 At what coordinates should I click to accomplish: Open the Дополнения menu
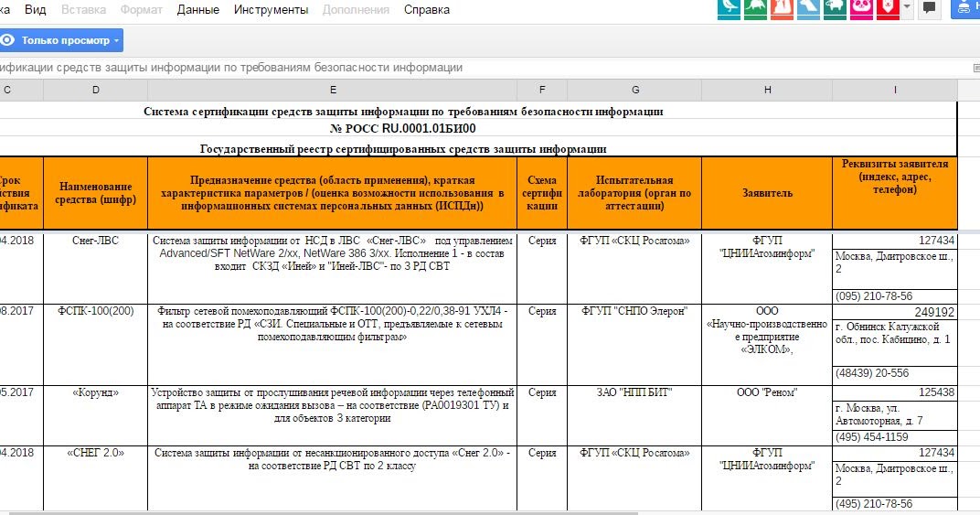click(x=356, y=10)
